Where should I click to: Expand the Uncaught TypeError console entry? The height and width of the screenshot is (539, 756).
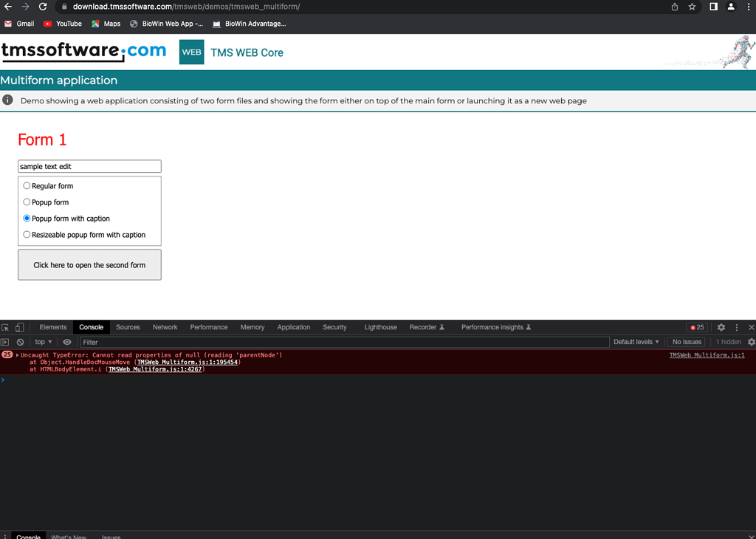click(18, 354)
